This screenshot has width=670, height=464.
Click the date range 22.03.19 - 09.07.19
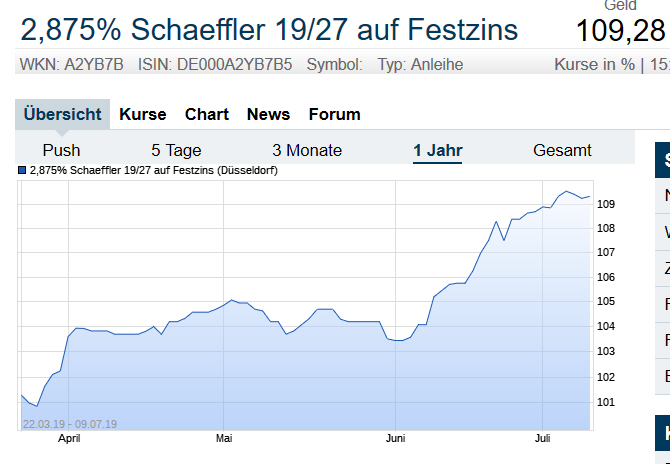click(70, 424)
